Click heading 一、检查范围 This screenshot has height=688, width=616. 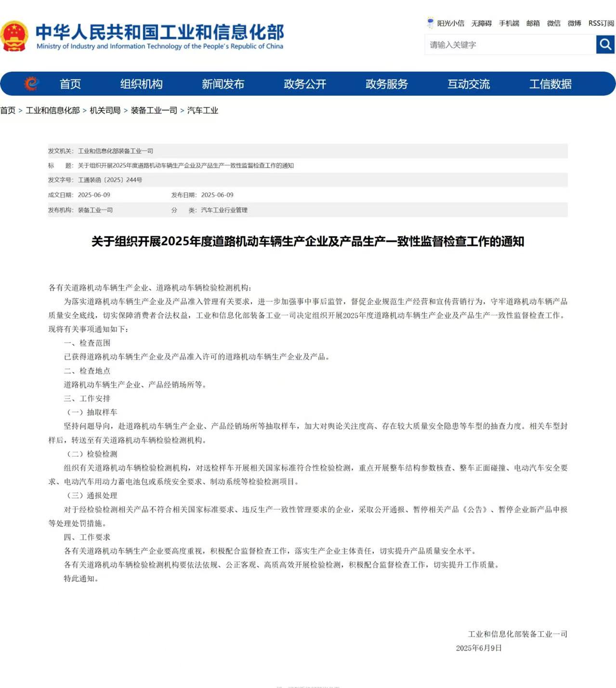pyautogui.click(x=87, y=343)
